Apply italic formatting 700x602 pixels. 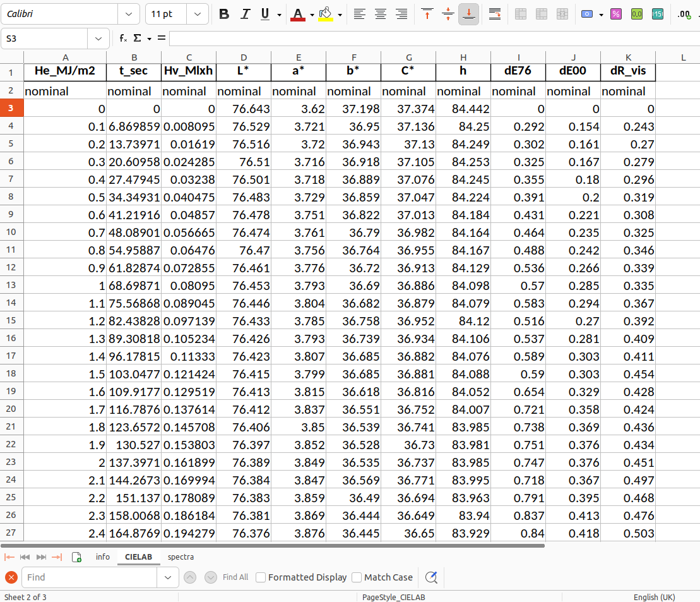[246, 14]
